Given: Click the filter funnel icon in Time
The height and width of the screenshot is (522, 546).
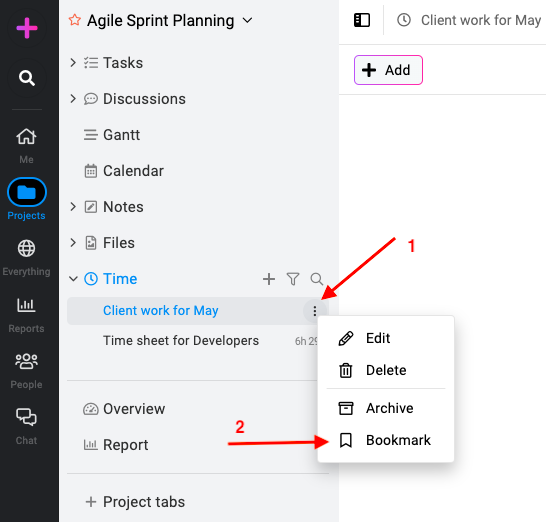Looking at the screenshot, I should (293, 279).
